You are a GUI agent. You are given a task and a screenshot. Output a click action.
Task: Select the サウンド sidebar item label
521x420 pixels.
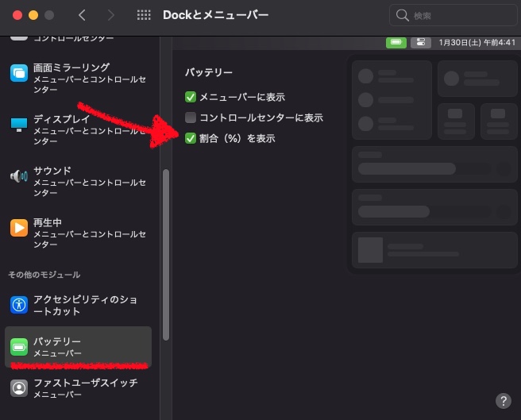point(52,171)
